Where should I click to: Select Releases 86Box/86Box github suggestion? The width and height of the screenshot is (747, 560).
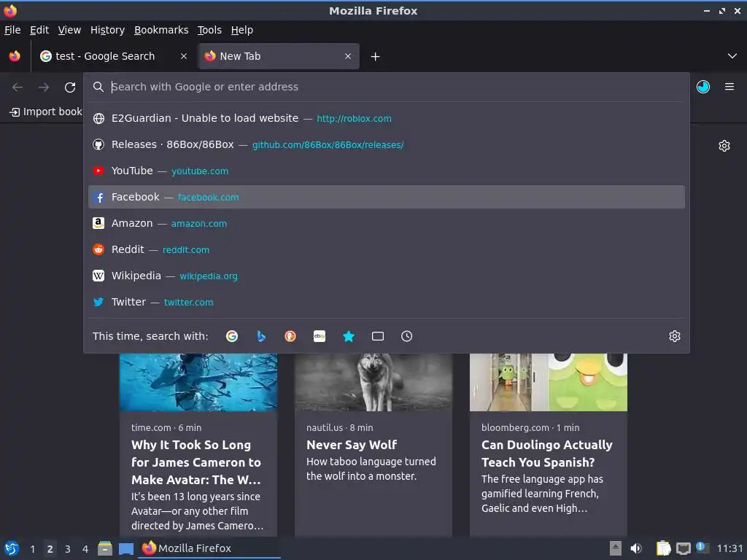click(x=387, y=144)
